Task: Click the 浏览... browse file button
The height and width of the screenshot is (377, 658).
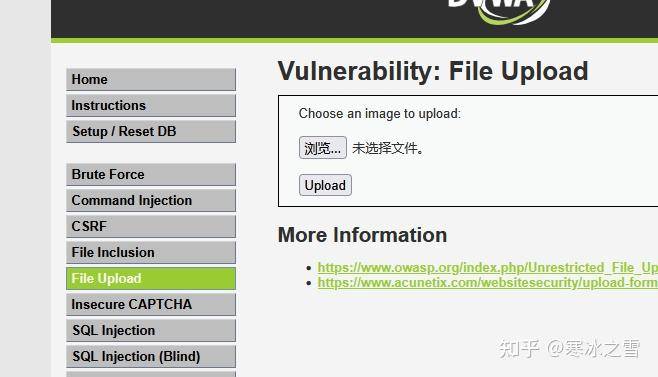Action: 323,147
